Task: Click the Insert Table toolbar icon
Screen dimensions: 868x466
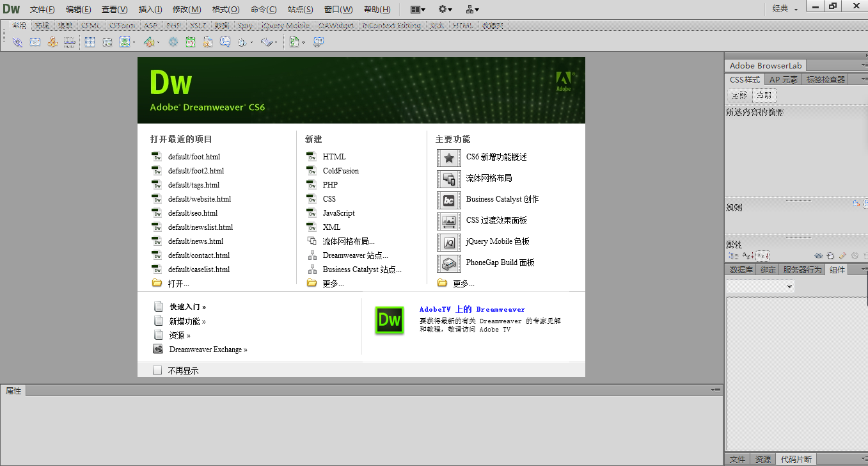Action: [90, 42]
